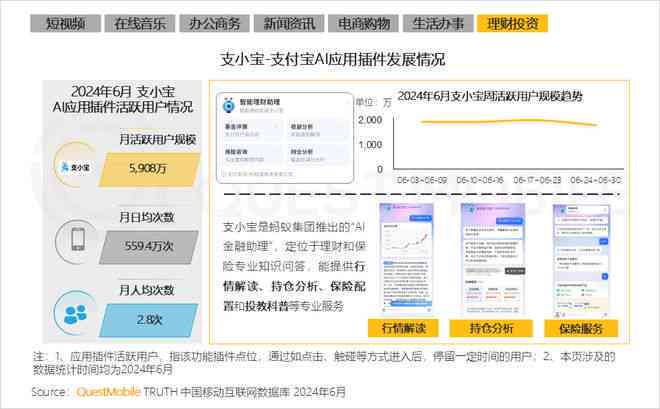The width and height of the screenshot is (660, 409).
Task: Click the 06-17~06-23 axis label
Action: coord(537,180)
